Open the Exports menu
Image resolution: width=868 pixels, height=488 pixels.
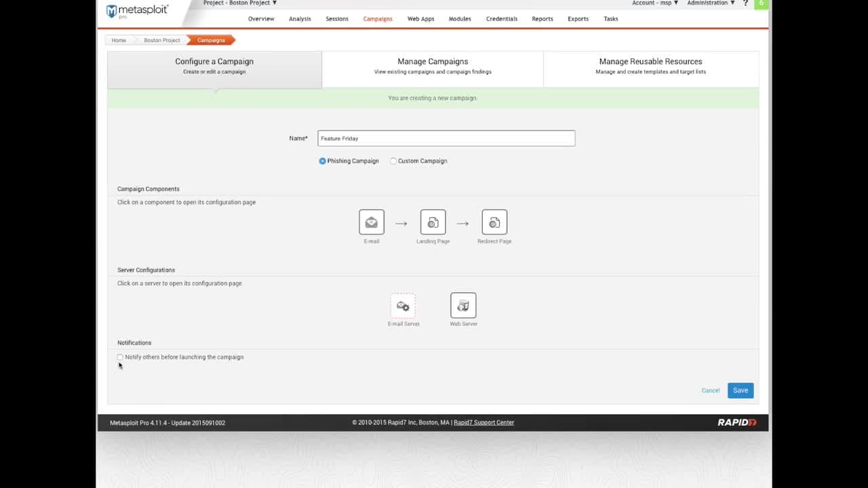click(x=578, y=19)
